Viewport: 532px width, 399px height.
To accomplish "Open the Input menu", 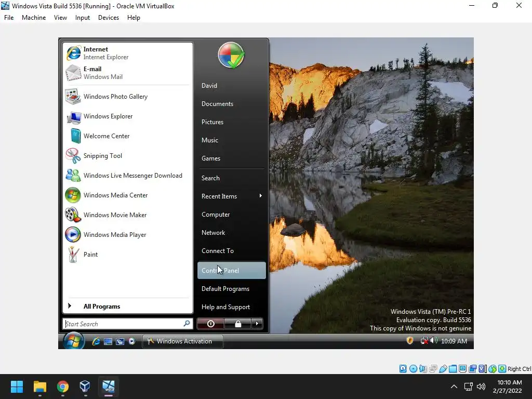I will pos(83,18).
